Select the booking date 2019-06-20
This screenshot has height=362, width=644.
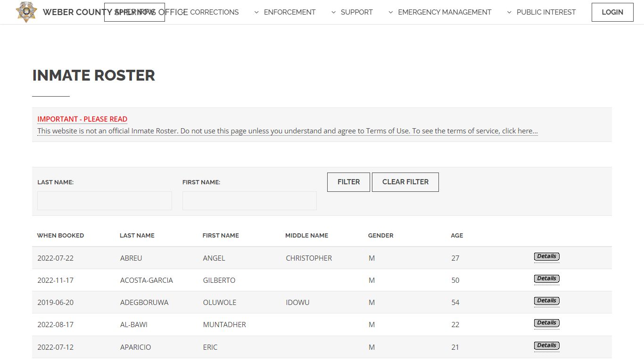coord(56,302)
